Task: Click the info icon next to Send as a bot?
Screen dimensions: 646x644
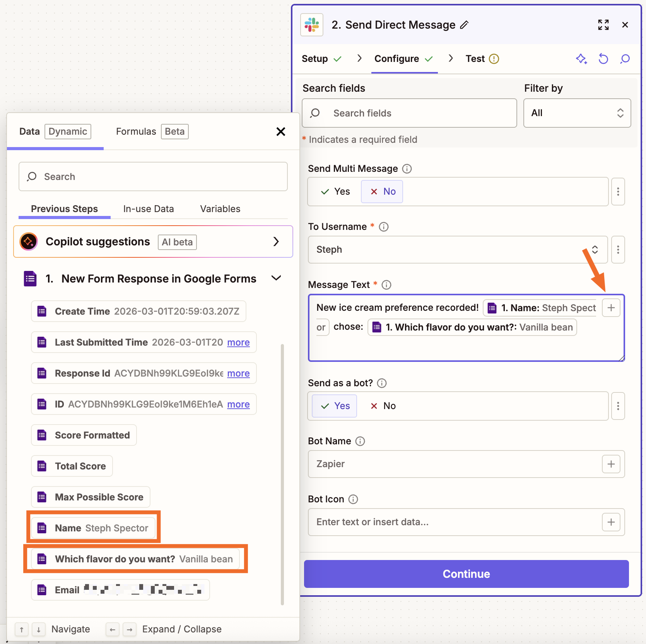Action: (x=381, y=383)
